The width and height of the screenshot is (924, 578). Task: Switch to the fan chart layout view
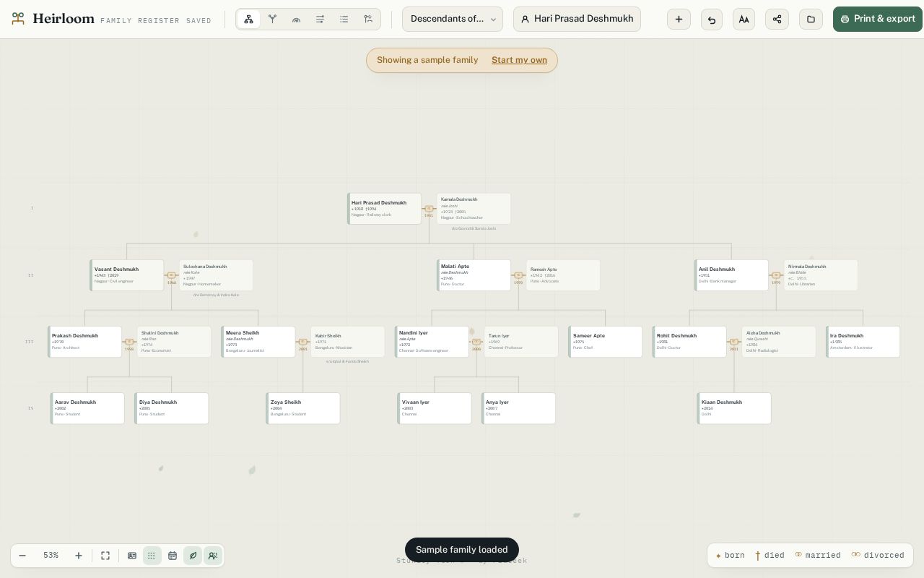296,20
